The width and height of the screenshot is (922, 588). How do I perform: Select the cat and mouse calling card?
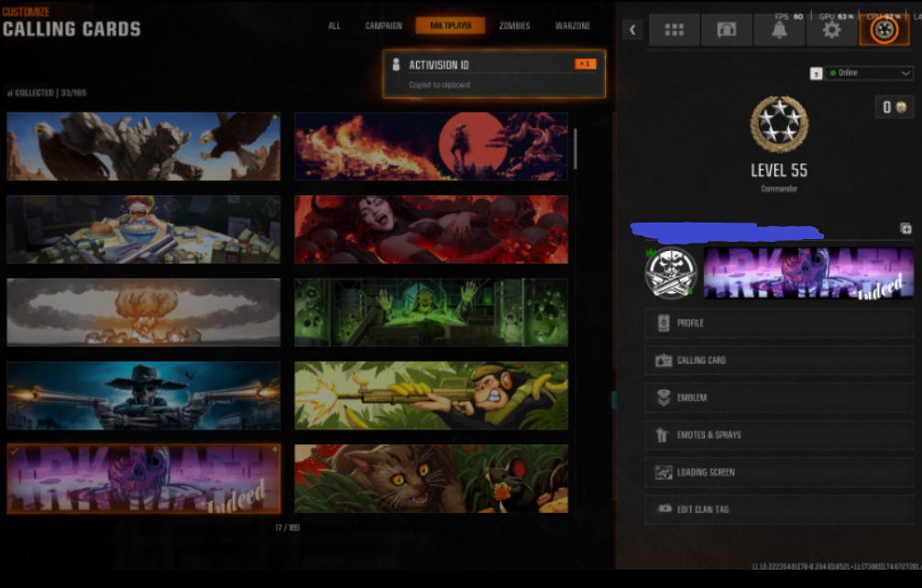[x=431, y=479]
